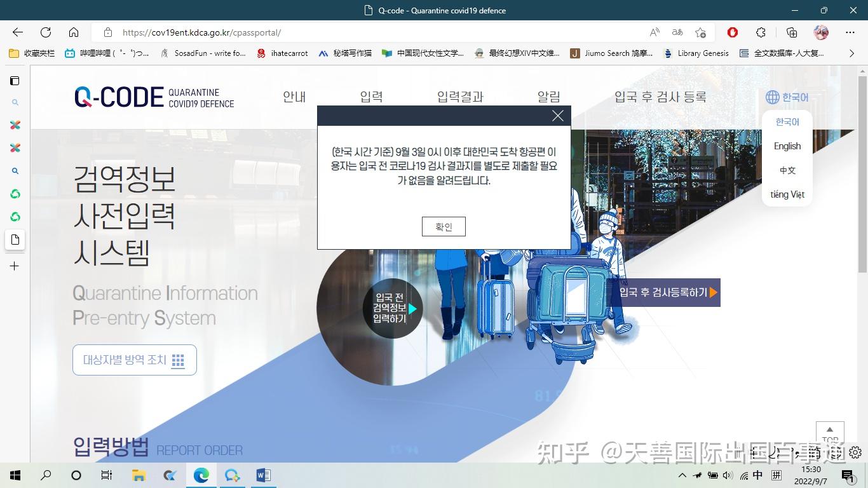Reload the current page
The height and width of the screenshot is (488, 868).
click(46, 32)
